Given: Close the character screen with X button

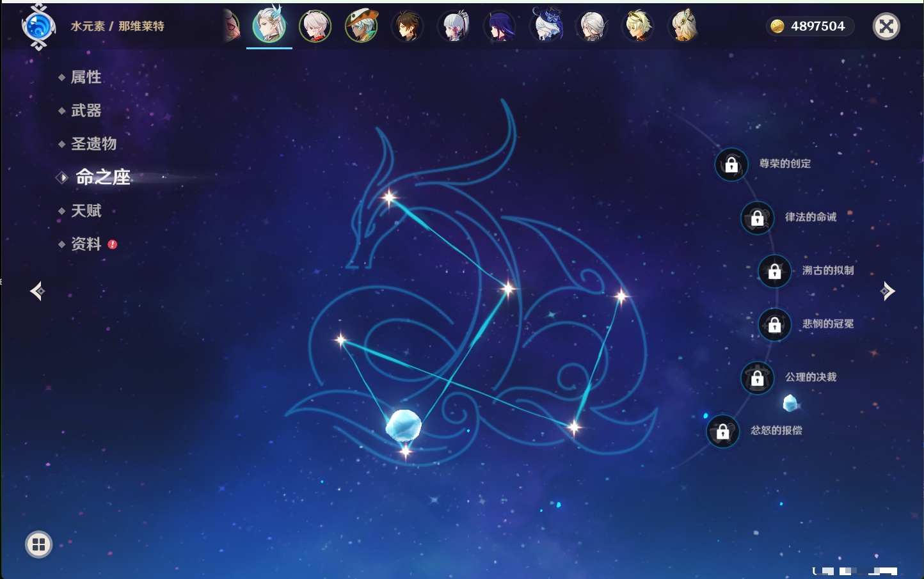Looking at the screenshot, I should [886, 26].
